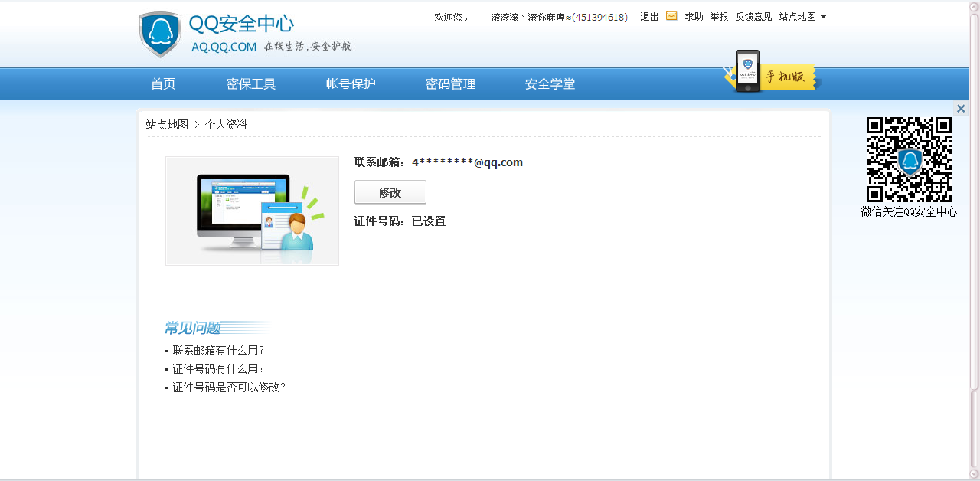
Task: Click the account number (451394618) text
Action: tap(599, 17)
